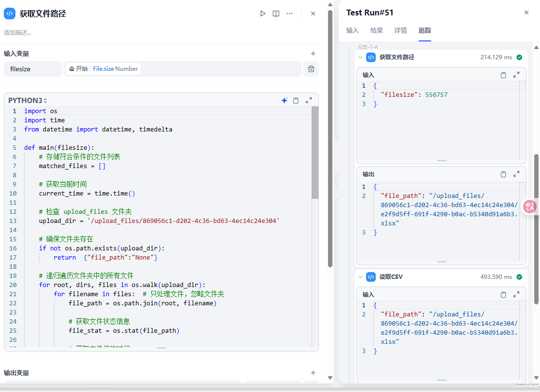Add an output variable with plus icon
540x392 pixels.
click(x=313, y=373)
